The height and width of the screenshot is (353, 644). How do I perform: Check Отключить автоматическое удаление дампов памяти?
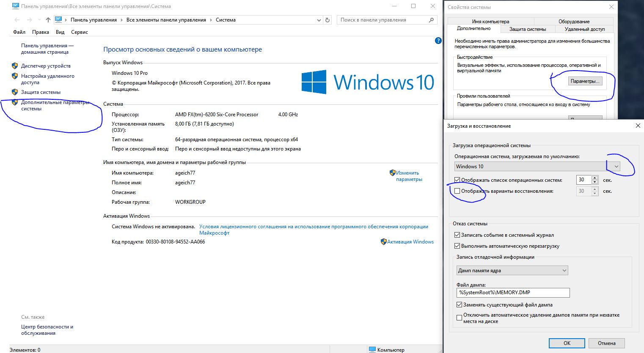459,318
